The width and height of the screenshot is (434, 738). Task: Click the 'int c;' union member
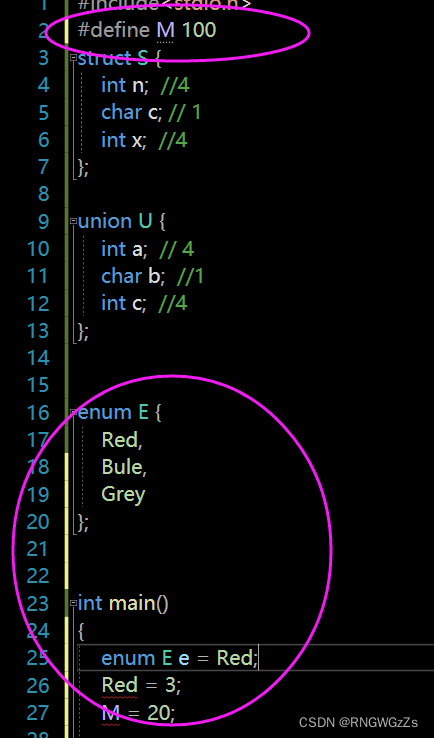[124, 304]
